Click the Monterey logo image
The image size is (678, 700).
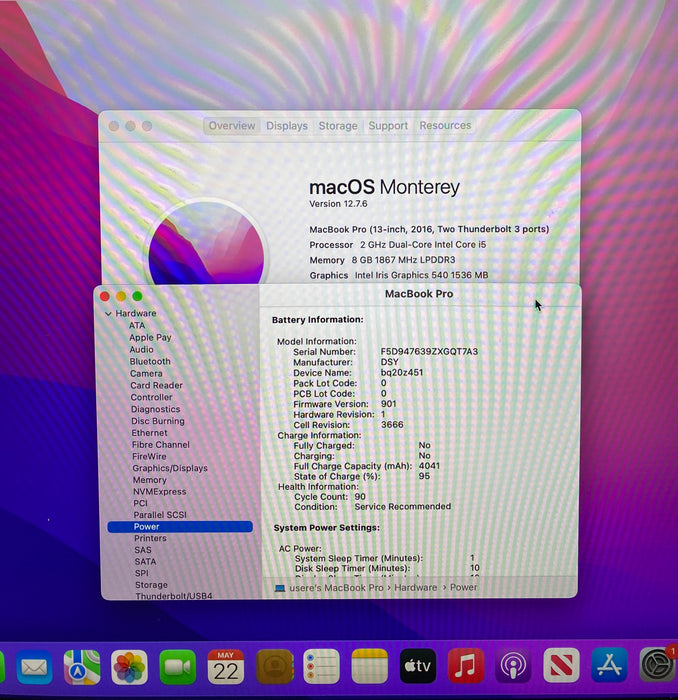[x=206, y=243]
